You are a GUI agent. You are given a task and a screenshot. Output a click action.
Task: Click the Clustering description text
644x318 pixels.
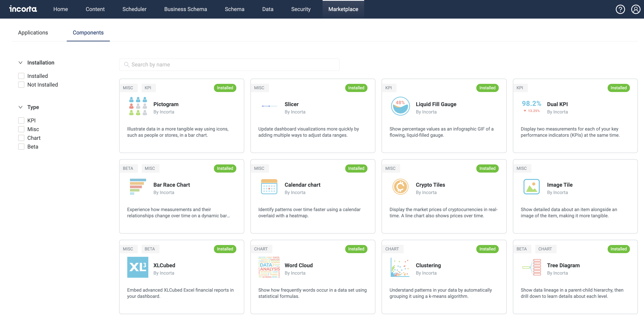(x=441, y=293)
